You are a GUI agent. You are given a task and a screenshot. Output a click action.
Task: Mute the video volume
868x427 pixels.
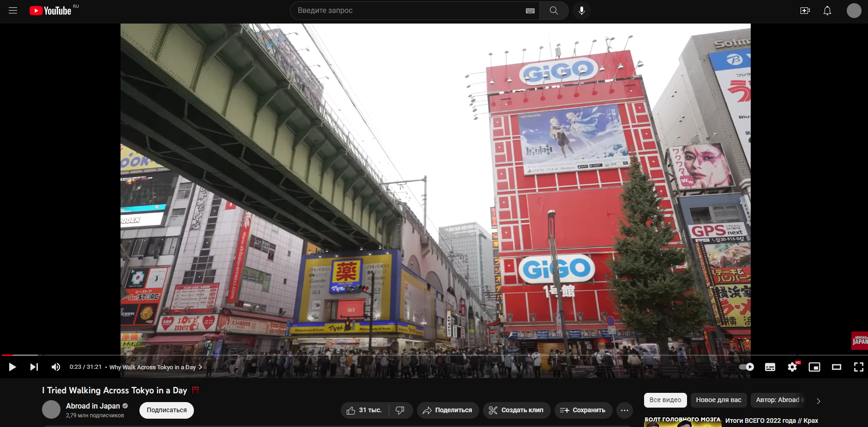coord(56,367)
